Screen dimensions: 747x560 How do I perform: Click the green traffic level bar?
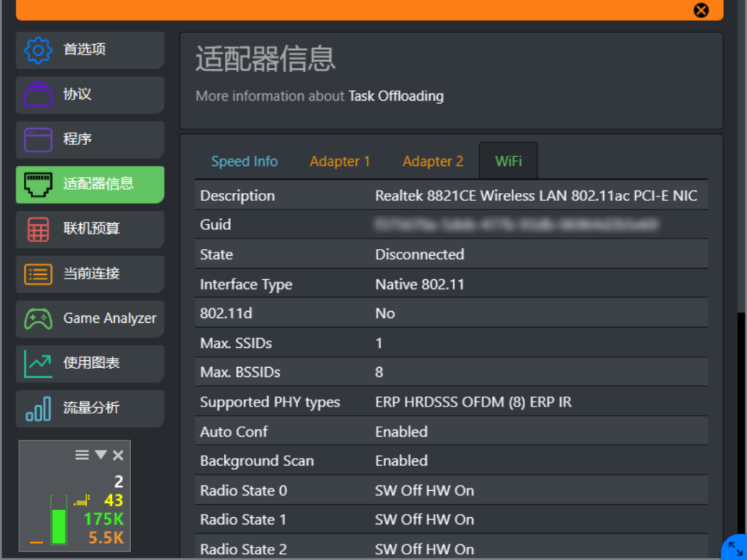(x=59, y=526)
